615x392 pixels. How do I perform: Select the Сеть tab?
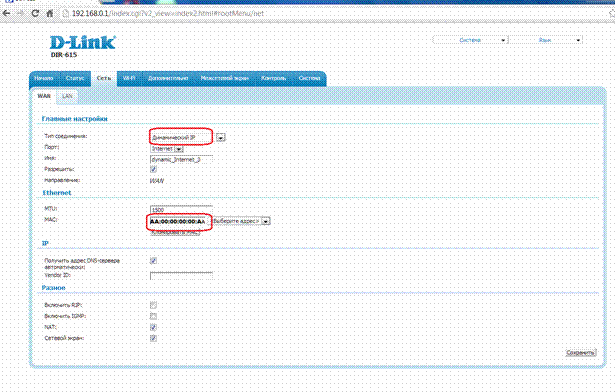[104, 78]
